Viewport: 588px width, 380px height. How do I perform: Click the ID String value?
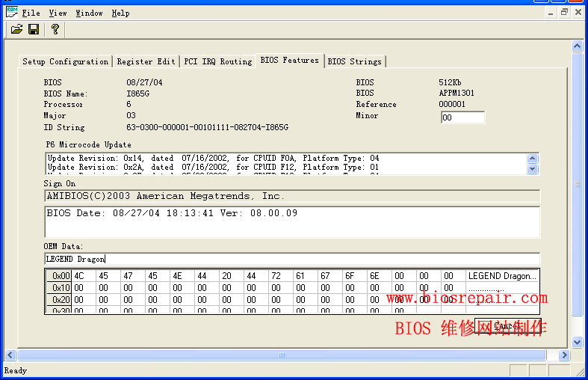(x=208, y=127)
